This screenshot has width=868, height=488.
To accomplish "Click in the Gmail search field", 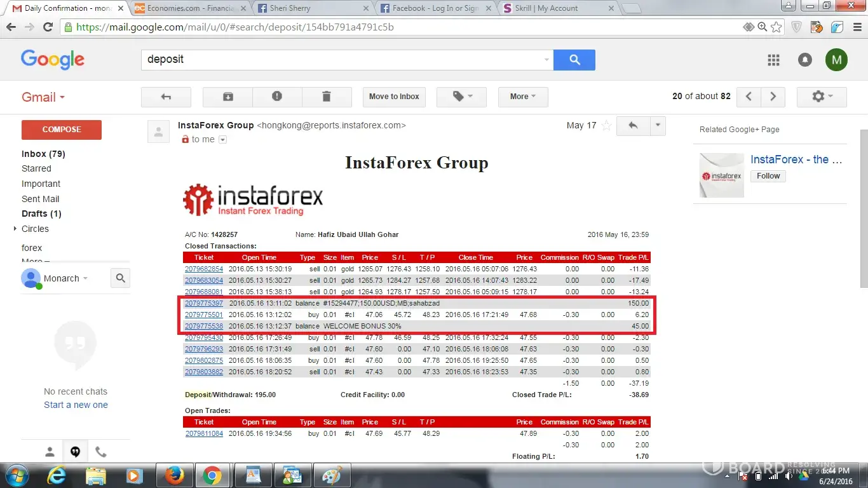I will point(343,60).
